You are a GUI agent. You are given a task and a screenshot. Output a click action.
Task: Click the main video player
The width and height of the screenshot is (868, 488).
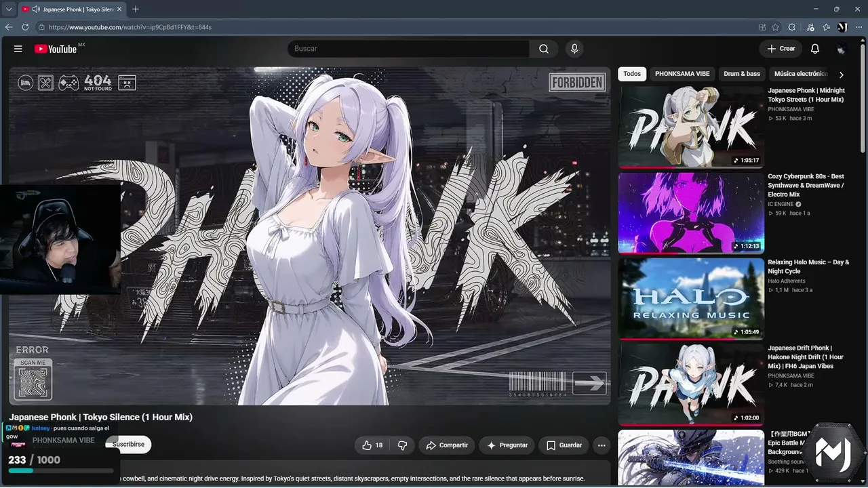pos(310,236)
